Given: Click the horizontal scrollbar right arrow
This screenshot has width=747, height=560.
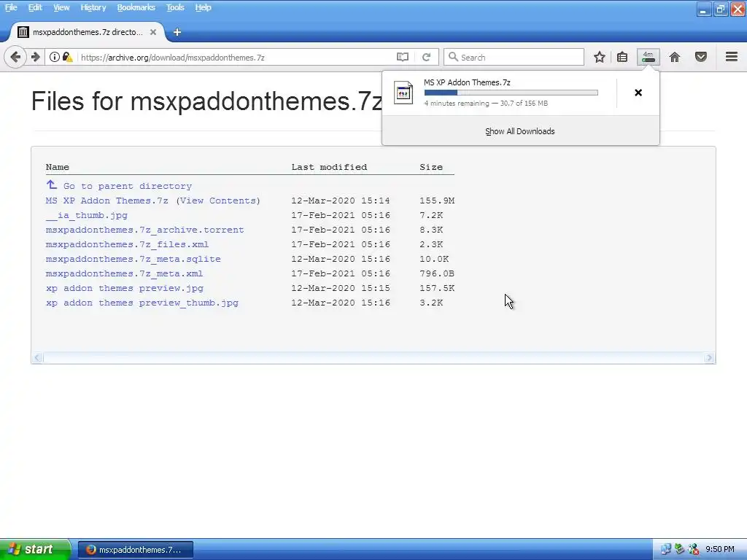Looking at the screenshot, I should point(709,357).
